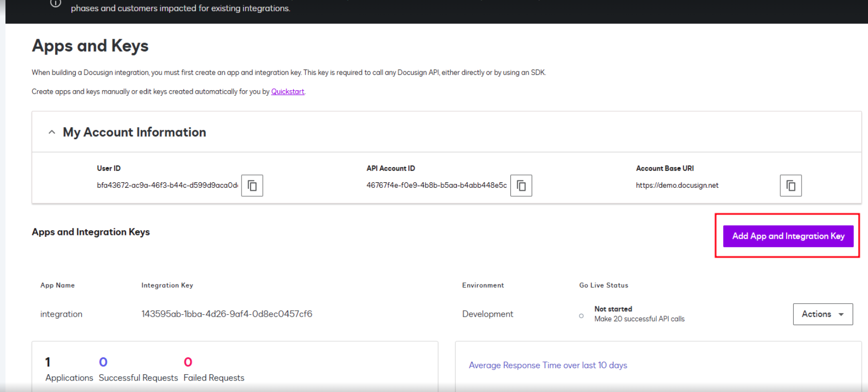Click the info icon in the top banner
Image resolution: width=868 pixels, height=392 pixels.
pos(56,3)
